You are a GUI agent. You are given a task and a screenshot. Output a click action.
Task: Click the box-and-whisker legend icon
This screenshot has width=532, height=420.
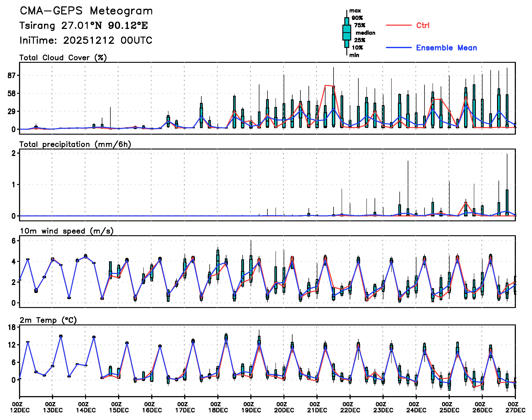[347, 32]
